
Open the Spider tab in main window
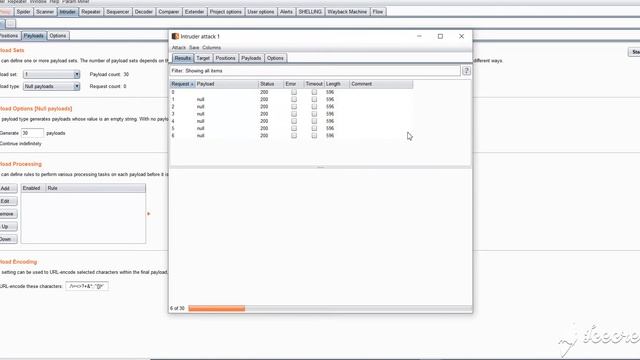click(x=23, y=12)
